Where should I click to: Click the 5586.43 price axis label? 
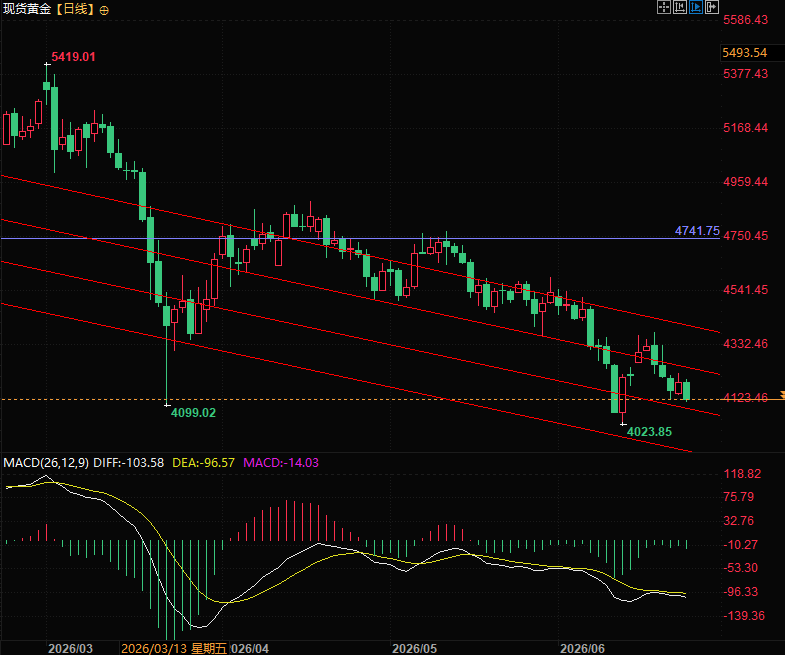[x=745, y=20]
